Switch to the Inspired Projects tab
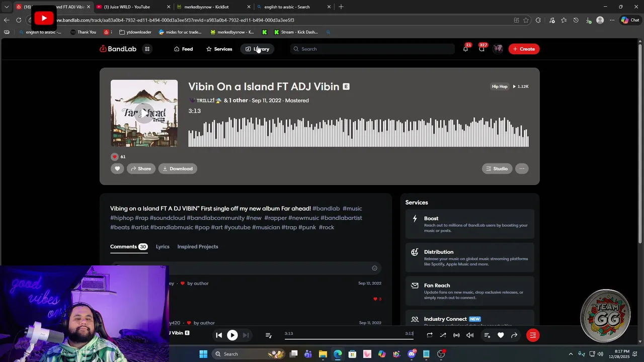Image resolution: width=644 pixels, height=362 pixels. tap(198, 247)
